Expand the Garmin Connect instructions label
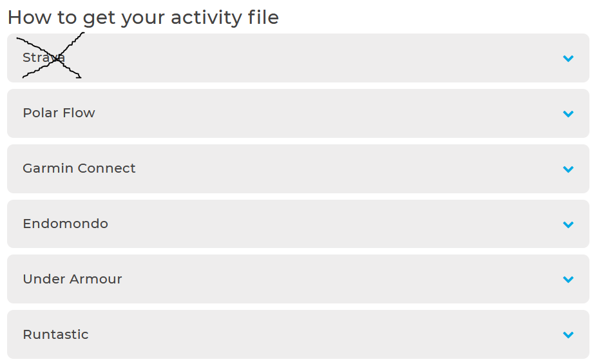This screenshot has width=592, height=364. pyautogui.click(x=79, y=169)
